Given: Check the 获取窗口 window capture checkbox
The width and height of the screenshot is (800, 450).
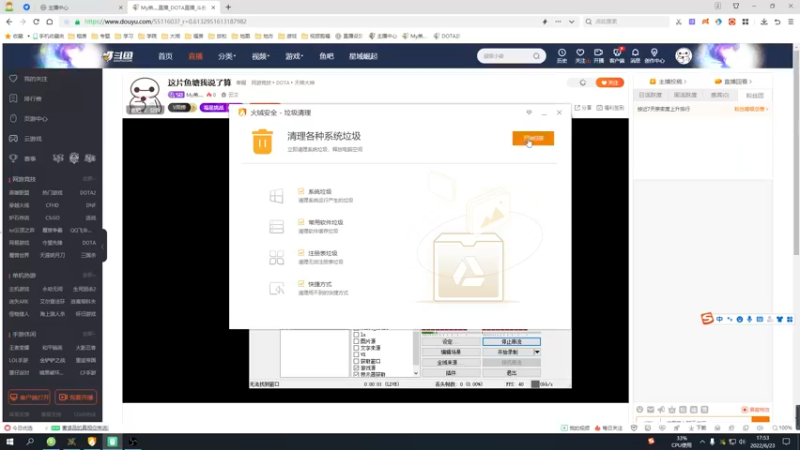Looking at the screenshot, I should [356, 361].
